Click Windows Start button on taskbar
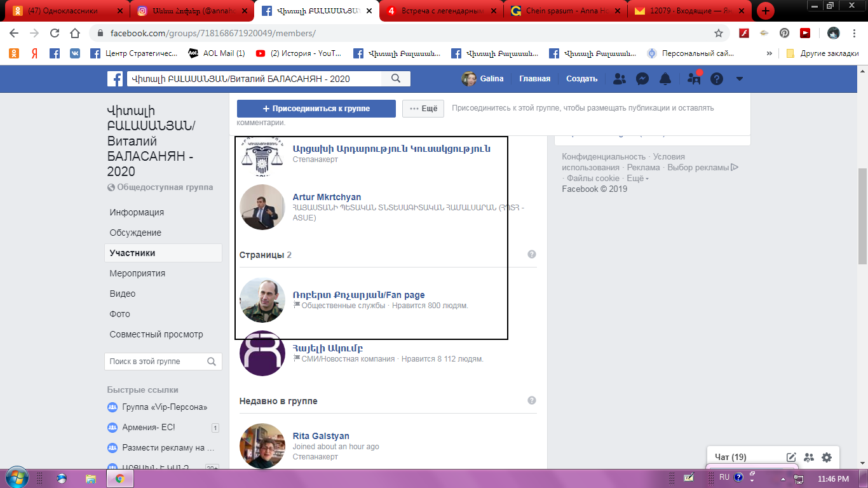Viewport: 868px width, 488px height. 15,478
